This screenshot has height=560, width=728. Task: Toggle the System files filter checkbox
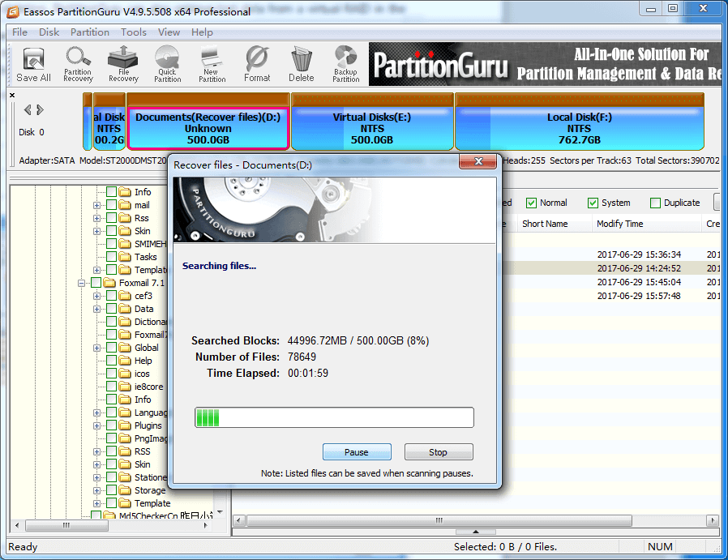pos(593,203)
